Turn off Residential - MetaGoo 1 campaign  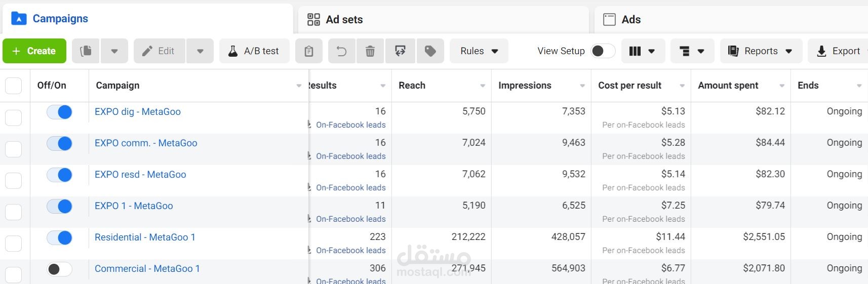click(x=59, y=237)
